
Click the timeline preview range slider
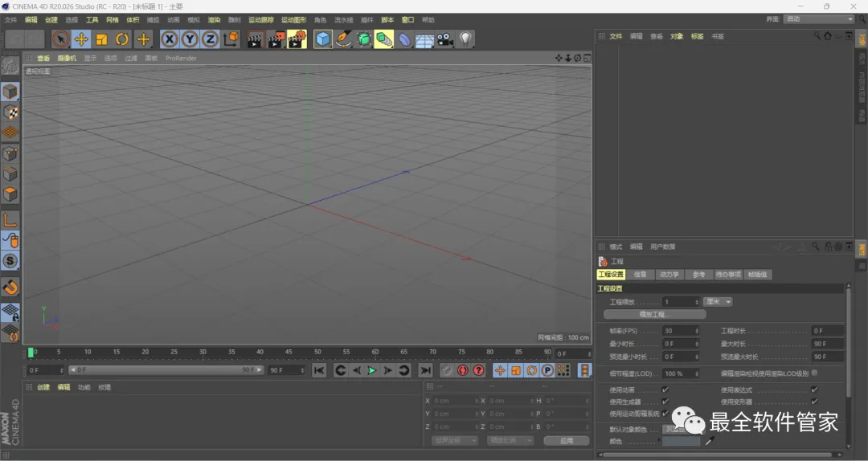166,369
